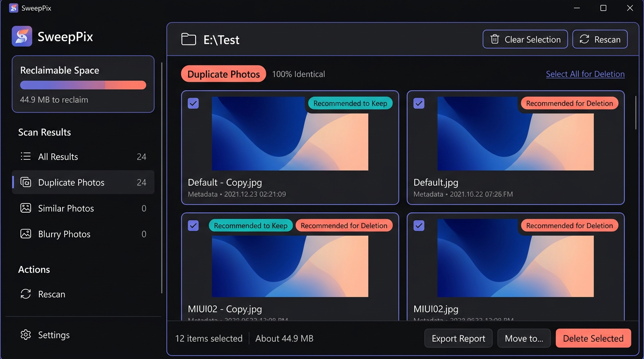Click the refresh icon in the top Rescan button

coord(584,39)
